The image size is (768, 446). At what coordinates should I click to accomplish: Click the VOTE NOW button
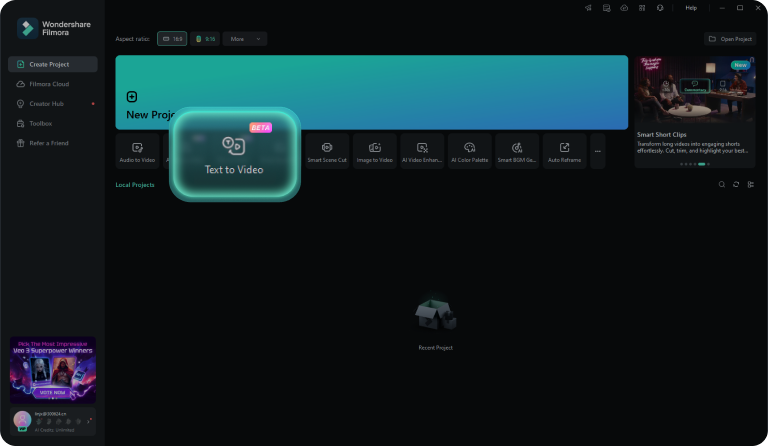(x=52, y=393)
